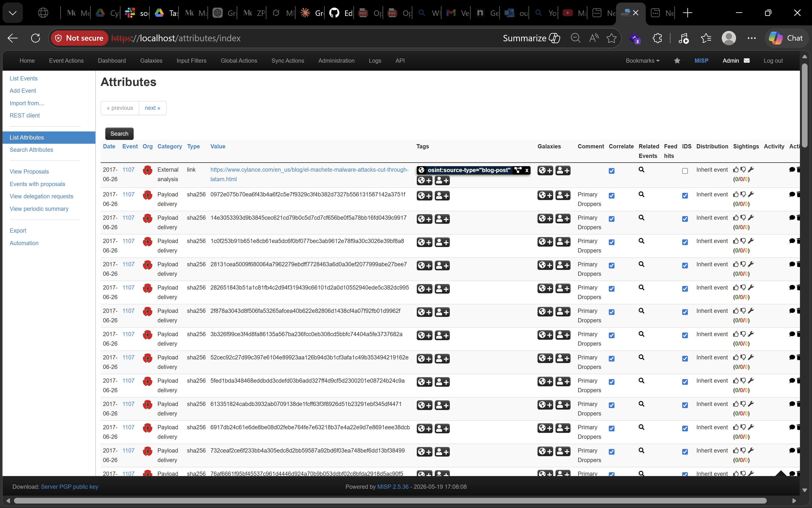
Task: Open the Sync Actions navbar menu
Action: 288,61
